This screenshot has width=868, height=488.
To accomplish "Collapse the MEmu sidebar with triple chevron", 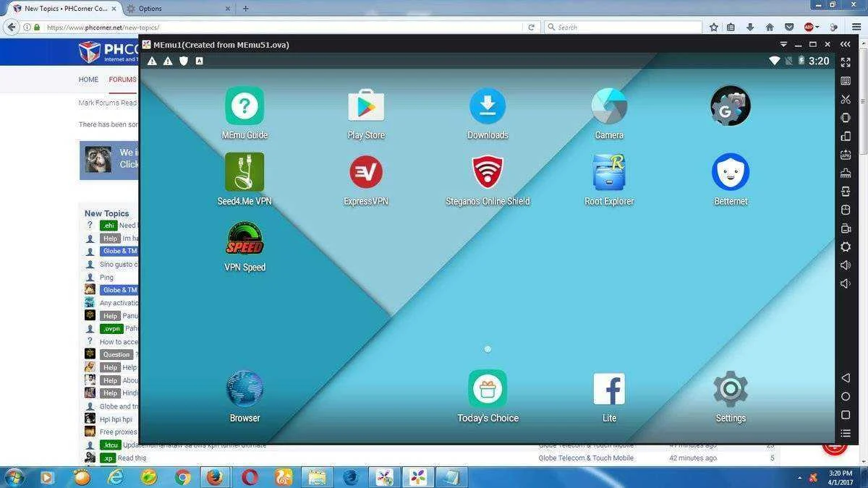I will pos(846,44).
